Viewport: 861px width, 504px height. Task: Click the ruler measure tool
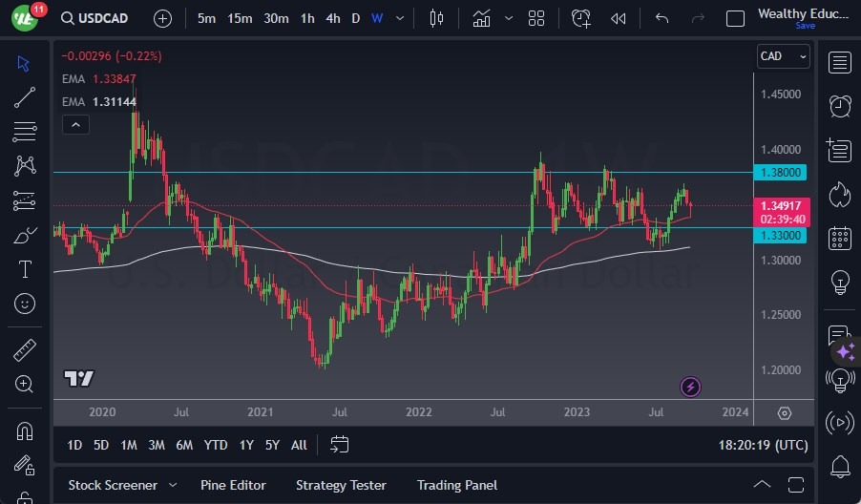[x=25, y=350]
